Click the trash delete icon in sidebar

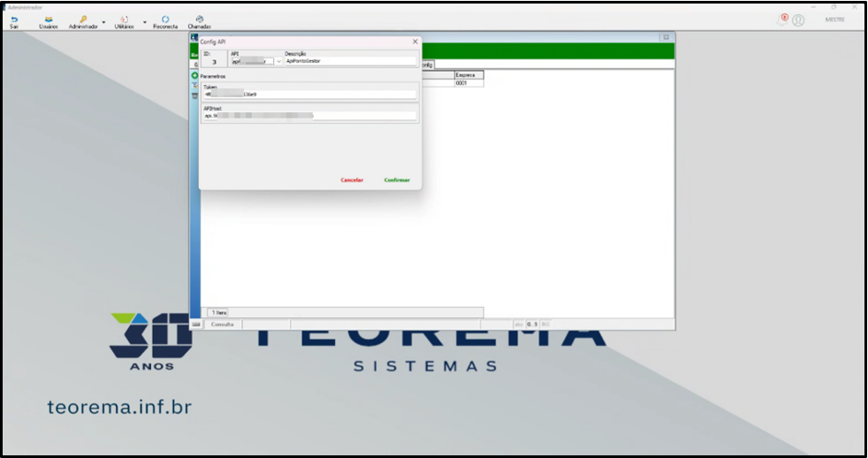point(194,95)
